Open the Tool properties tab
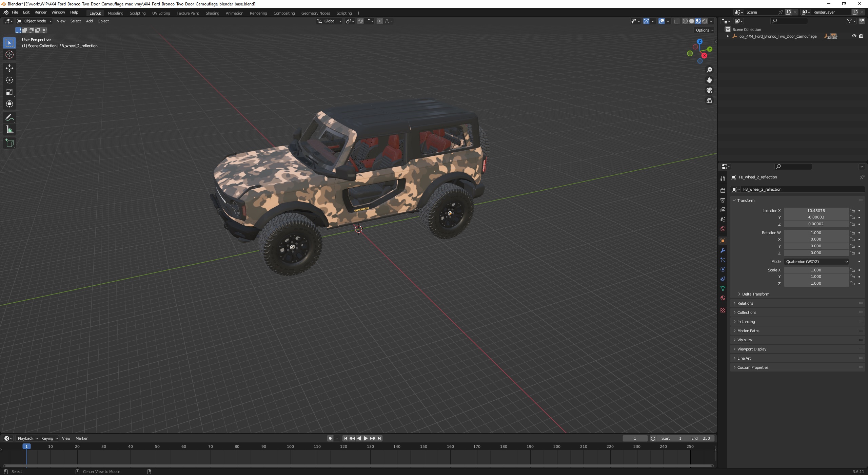Screen dimensions: 868x475 (723, 178)
